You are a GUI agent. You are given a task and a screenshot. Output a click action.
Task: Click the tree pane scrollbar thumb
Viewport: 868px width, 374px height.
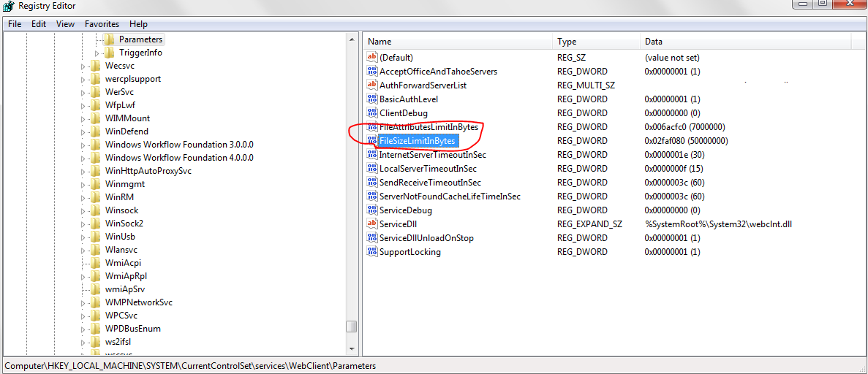coord(352,327)
